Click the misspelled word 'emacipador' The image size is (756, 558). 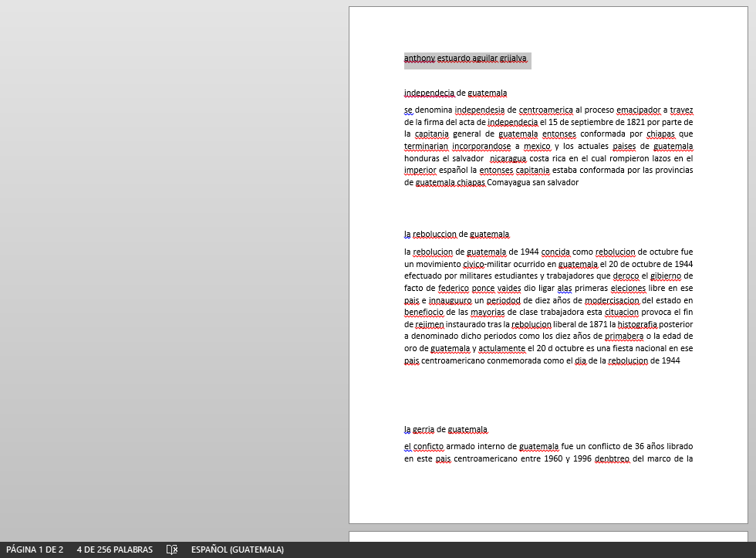tap(639, 110)
